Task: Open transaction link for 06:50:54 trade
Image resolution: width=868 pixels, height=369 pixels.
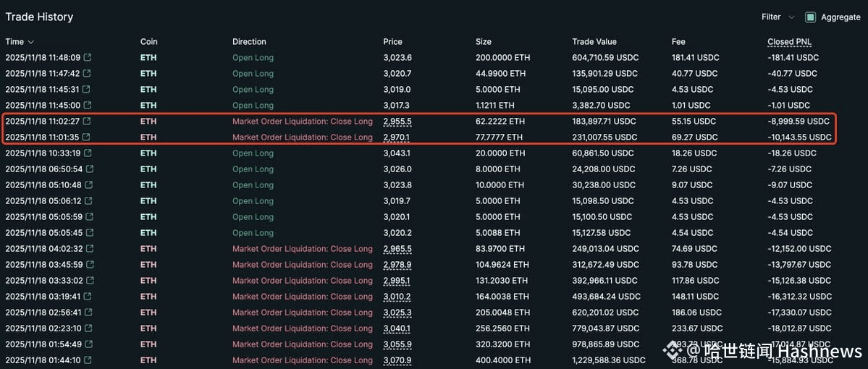Action: click(x=90, y=169)
